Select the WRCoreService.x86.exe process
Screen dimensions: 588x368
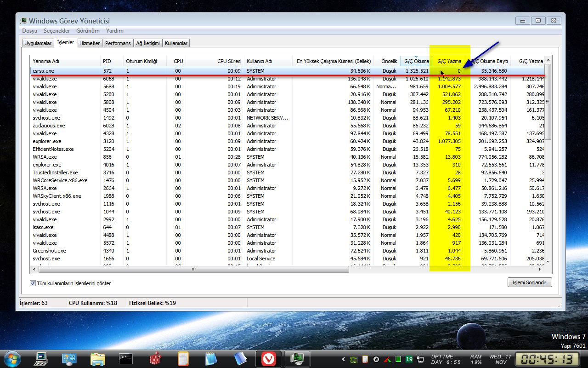click(287, 180)
